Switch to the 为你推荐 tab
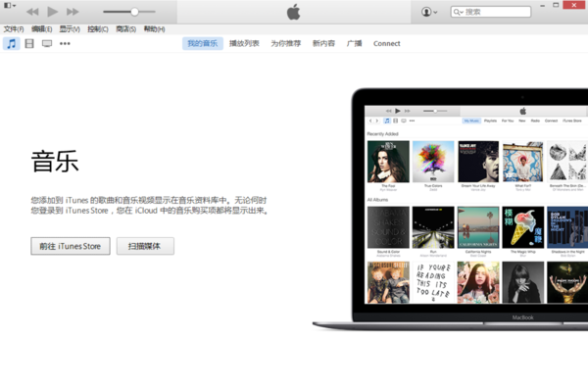Viewport: 588px width, 387px height. (286, 43)
